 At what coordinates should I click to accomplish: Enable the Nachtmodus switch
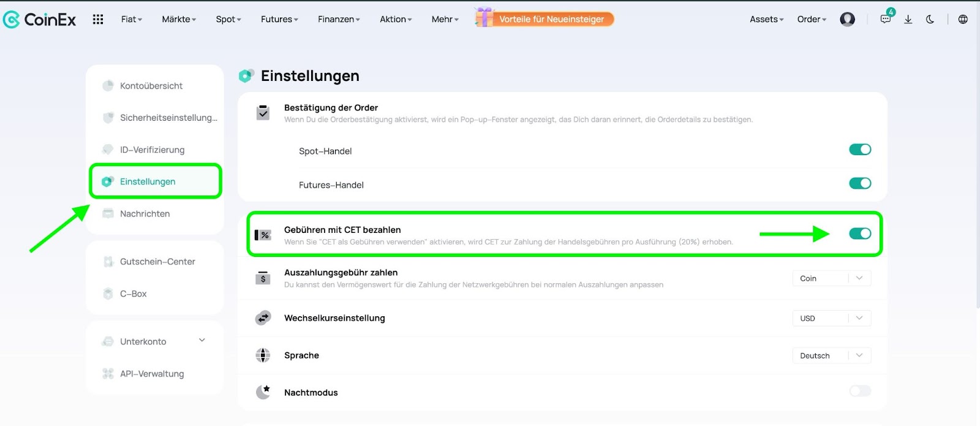[860, 391]
